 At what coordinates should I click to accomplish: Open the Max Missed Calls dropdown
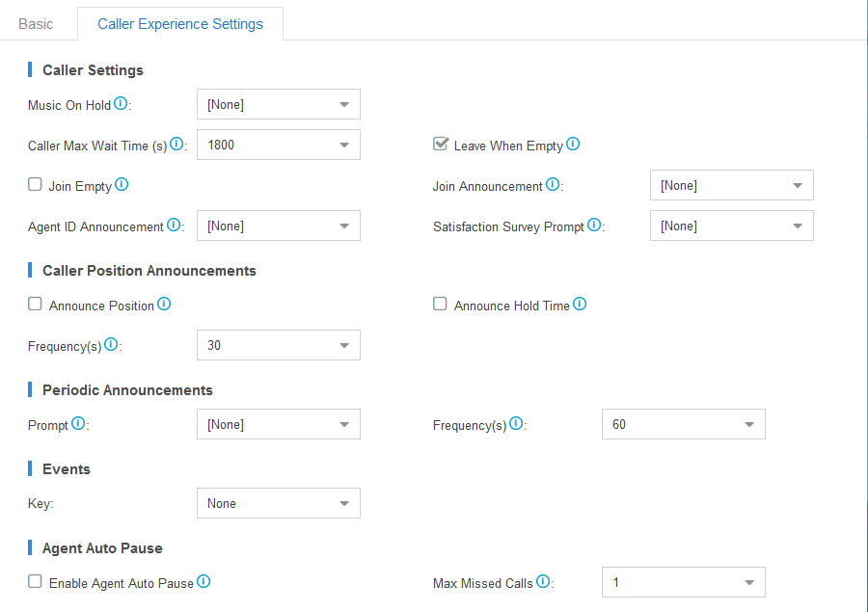point(683,582)
